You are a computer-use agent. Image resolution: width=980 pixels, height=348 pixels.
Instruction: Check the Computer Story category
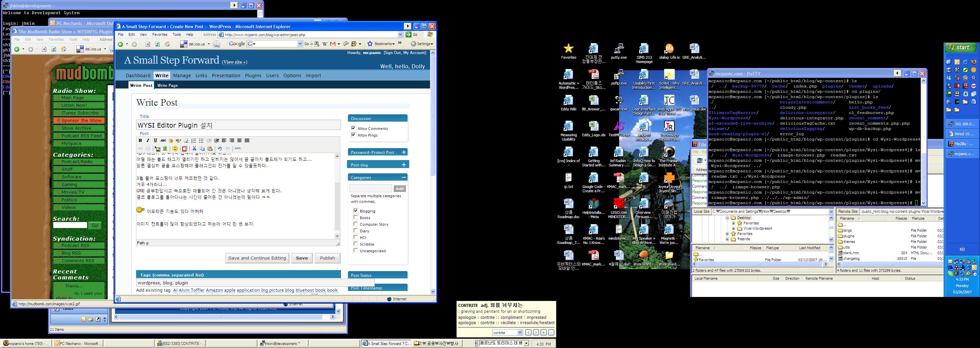[356, 224]
